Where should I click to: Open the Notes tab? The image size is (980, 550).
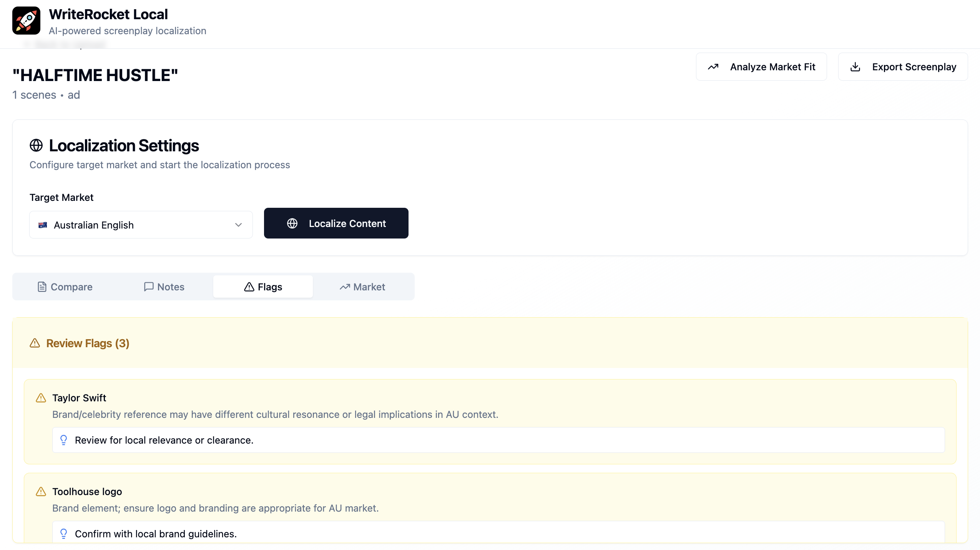(164, 287)
